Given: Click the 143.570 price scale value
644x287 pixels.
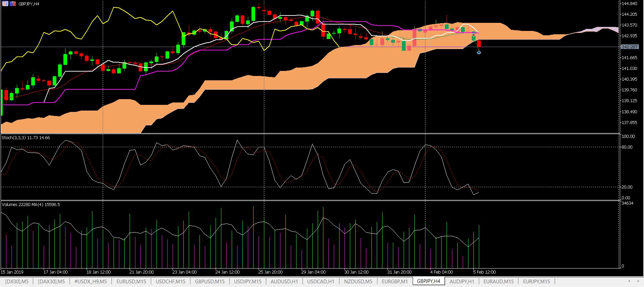Looking at the screenshot, I should (629, 25).
